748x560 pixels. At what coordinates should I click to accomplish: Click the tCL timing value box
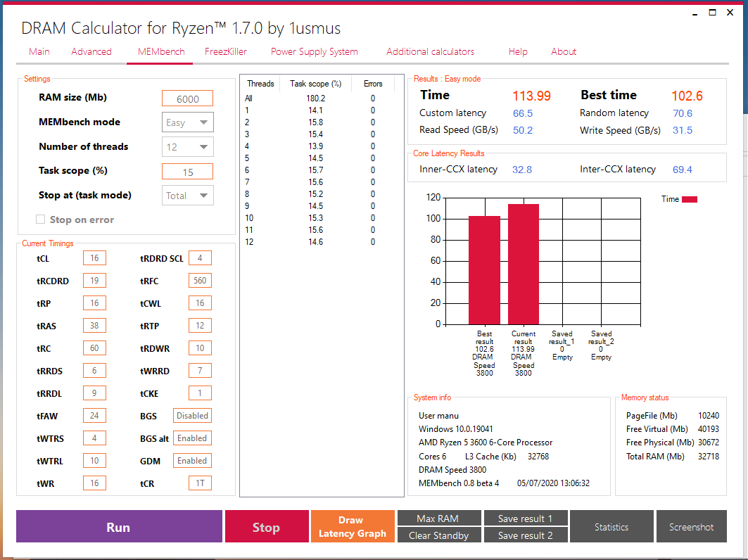pyautogui.click(x=94, y=258)
